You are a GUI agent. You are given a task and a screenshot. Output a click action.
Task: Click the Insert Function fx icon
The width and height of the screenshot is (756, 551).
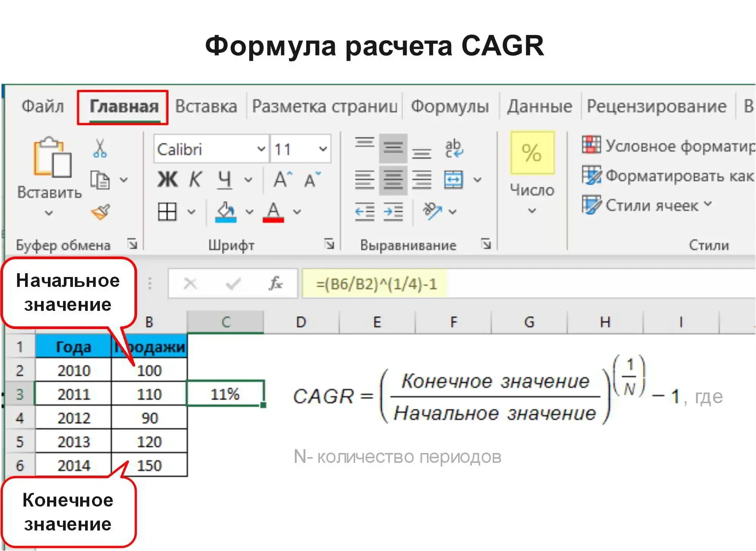276,283
